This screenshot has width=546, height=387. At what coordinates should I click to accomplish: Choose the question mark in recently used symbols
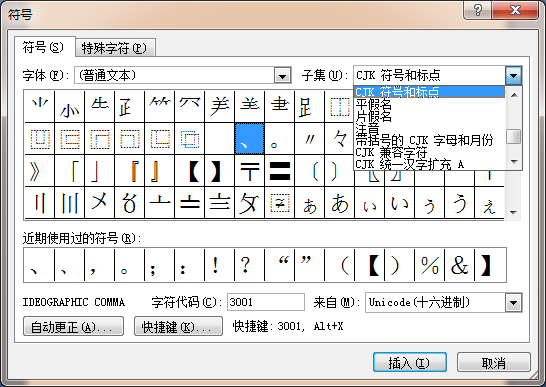[249, 265]
